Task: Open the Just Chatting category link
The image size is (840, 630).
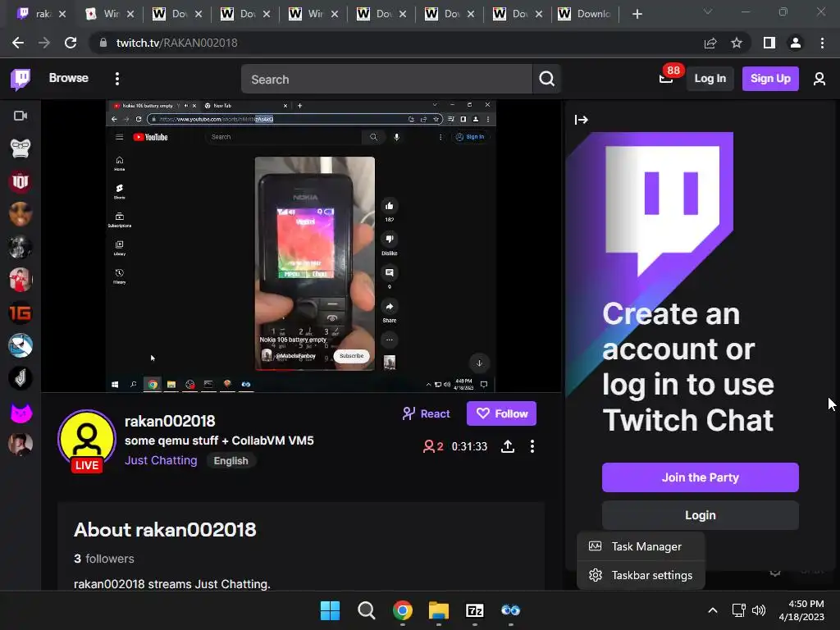Action: (x=161, y=460)
